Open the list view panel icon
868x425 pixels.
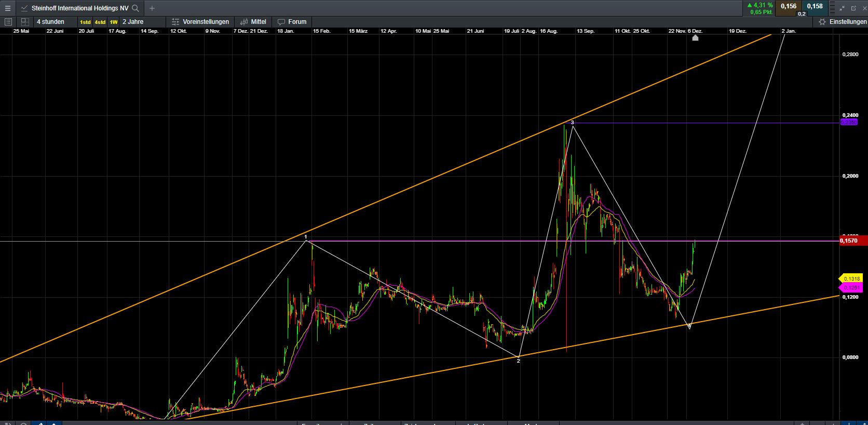[x=8, y=22]
